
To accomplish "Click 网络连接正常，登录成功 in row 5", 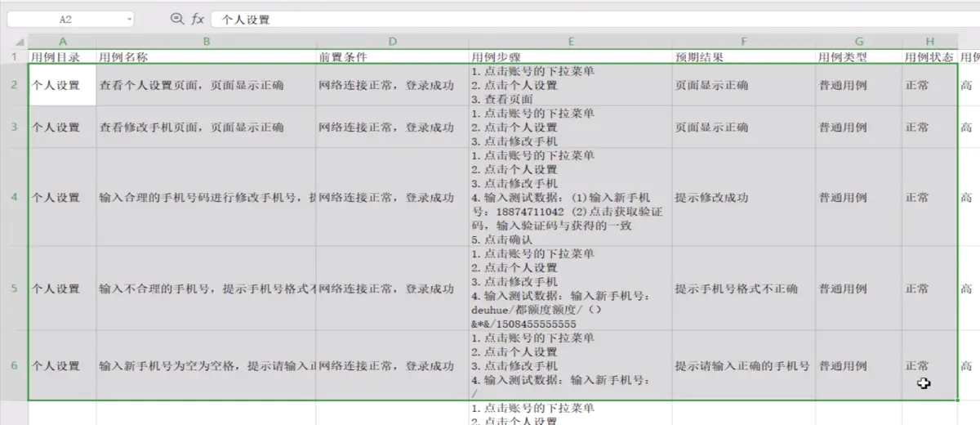I will [393, 289].
